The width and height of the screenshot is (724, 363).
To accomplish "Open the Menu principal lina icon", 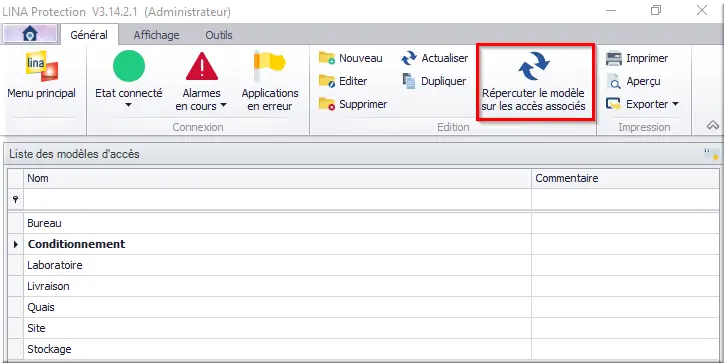I will 42,66.
